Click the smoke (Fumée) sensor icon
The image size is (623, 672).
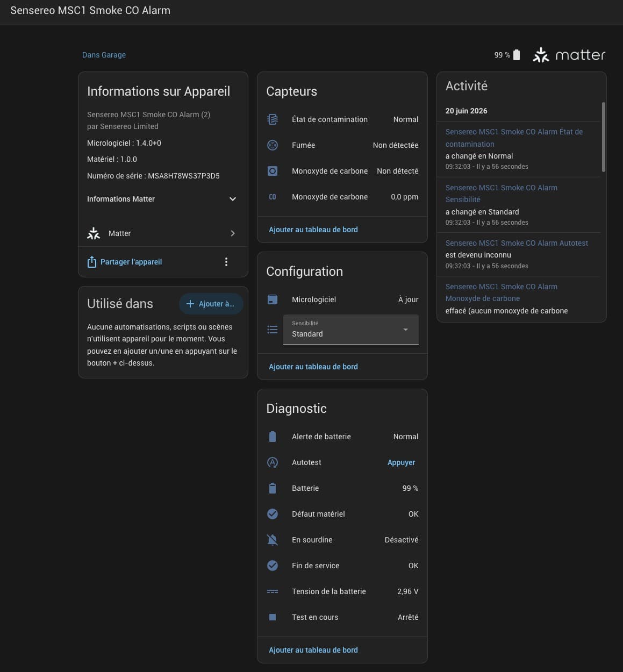pos(273,145)
